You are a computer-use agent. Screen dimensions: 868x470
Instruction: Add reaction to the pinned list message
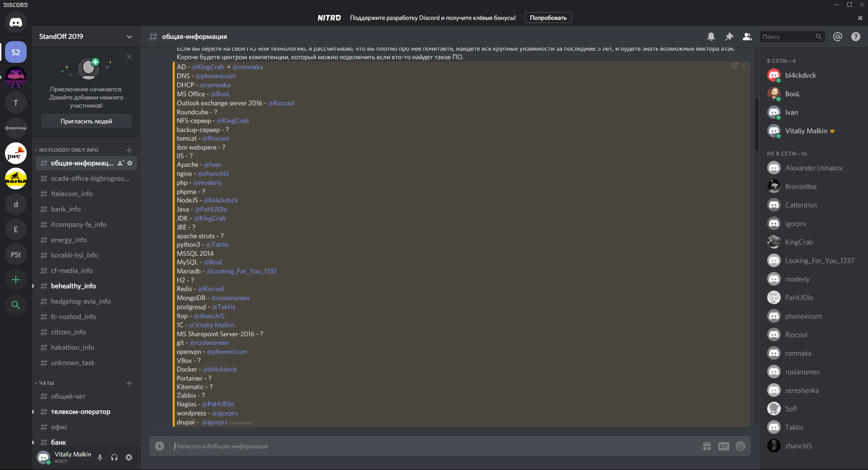(735, 66)
